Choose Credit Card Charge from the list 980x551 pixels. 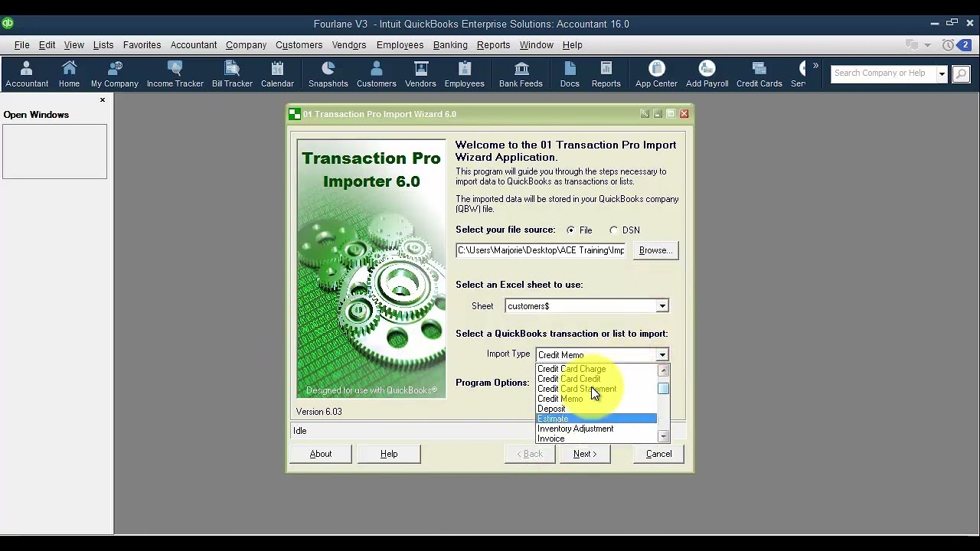tap(571, 369)
